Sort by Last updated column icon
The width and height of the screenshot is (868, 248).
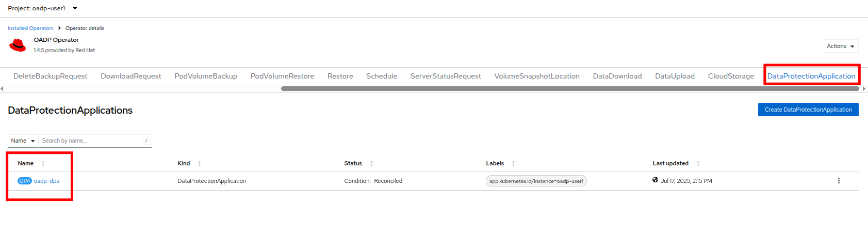click(x=698, y=164)
